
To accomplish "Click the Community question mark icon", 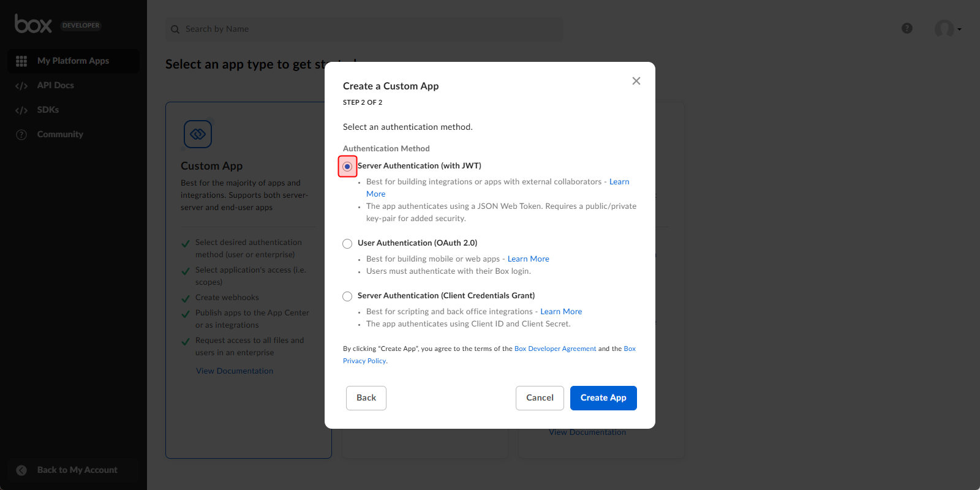I will pos(21,135).
